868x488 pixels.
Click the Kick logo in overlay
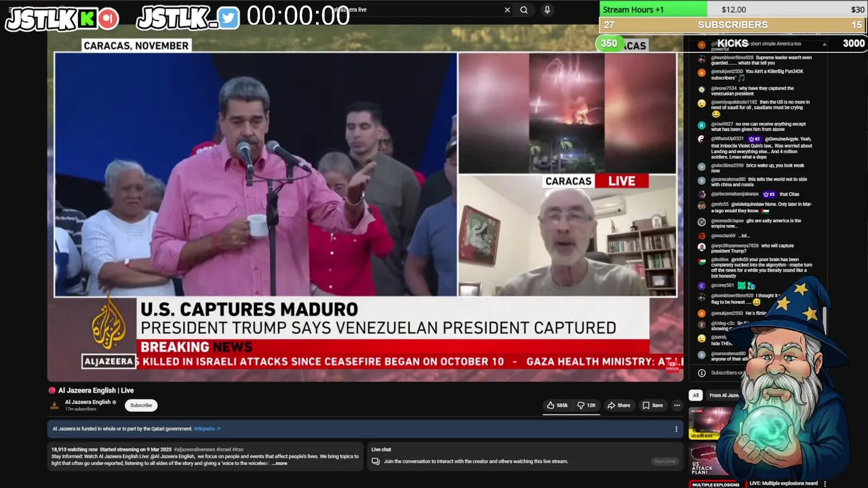tap(87, 19)
